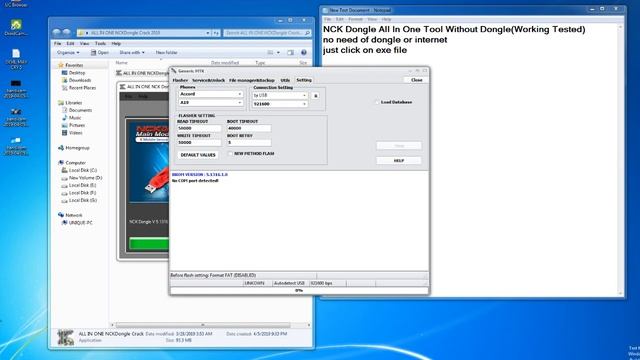Open UNIQUE-PC under Network
The image size is (640, 360).
pos(80,223)
